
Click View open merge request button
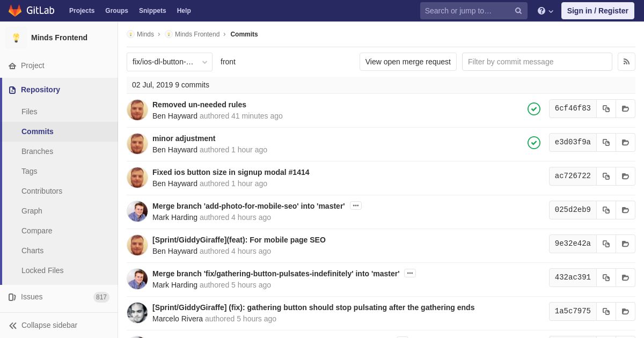(408, 62)
